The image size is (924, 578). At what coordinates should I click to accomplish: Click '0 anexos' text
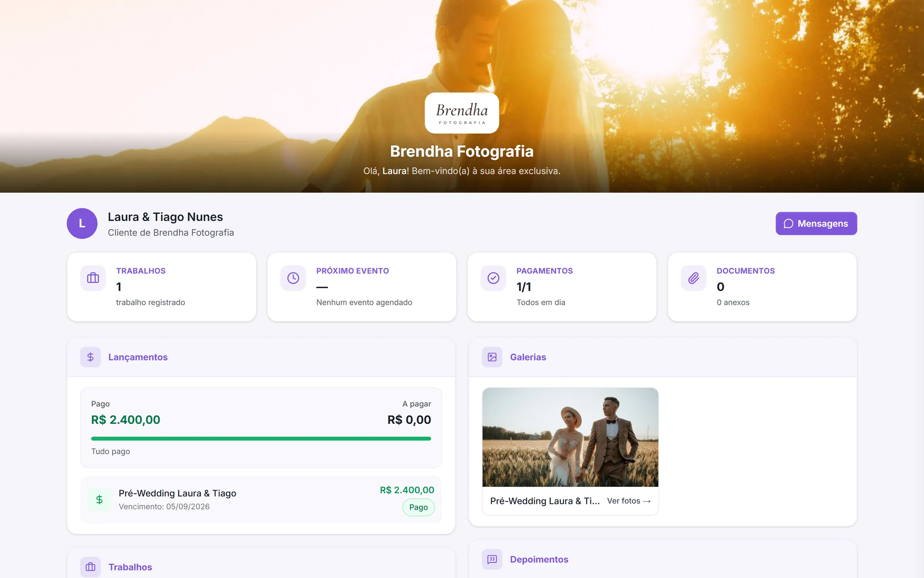[x=733, y=302]
